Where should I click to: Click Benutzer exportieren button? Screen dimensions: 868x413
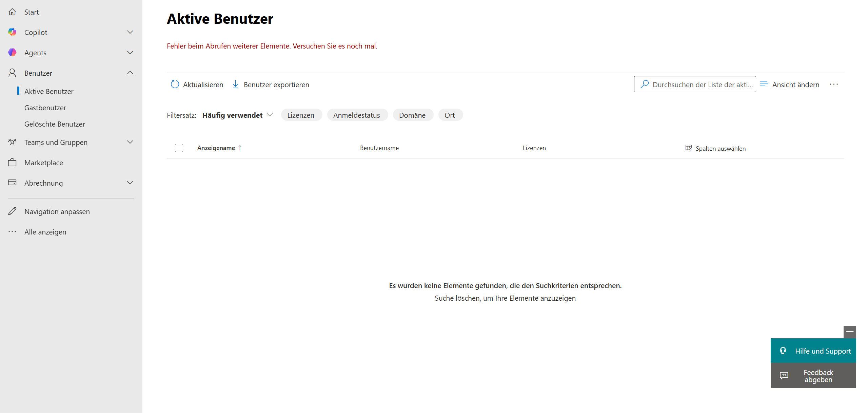click(x=271, y=85)
